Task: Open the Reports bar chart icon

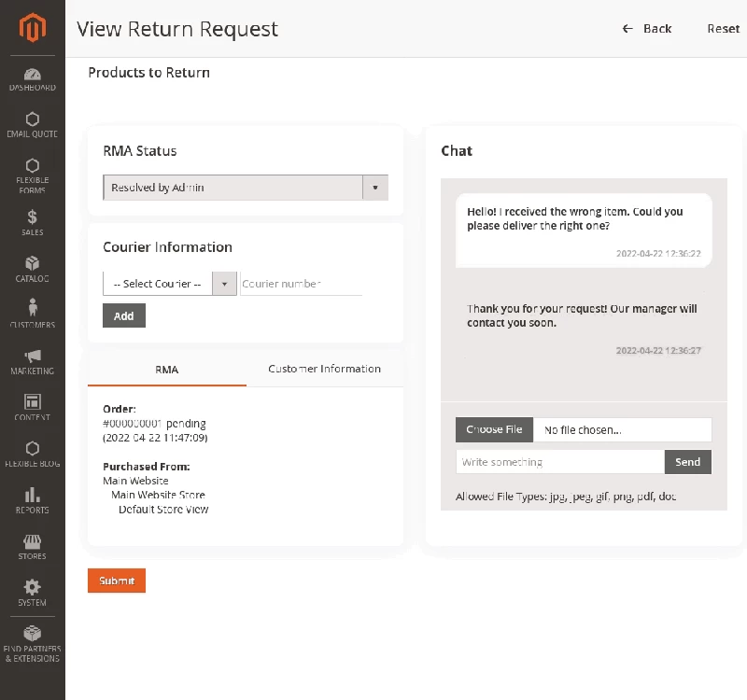Action: click(33, 495)
